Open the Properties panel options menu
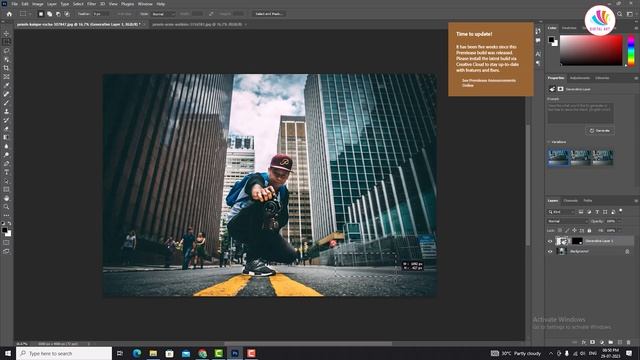 636,78
